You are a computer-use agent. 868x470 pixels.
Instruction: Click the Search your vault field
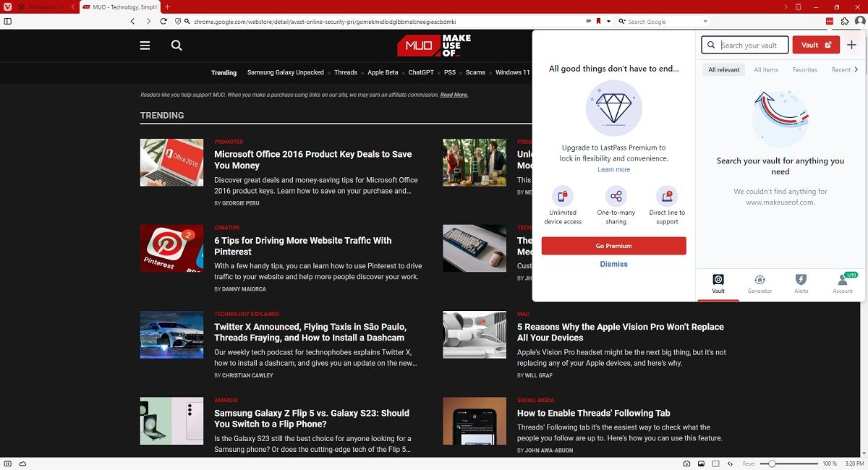click(745, 45)
